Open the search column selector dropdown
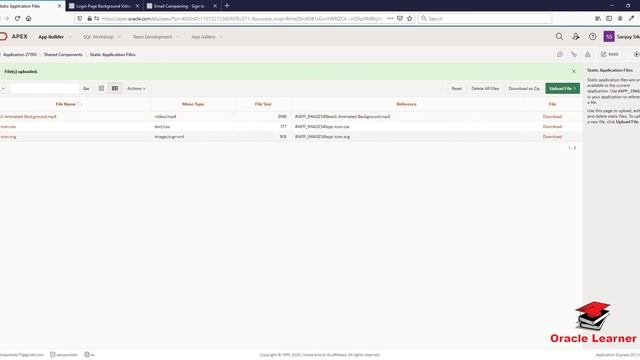The height and width of the screenshot is (360, 640). pyautogui.click(x=2, y=89)
